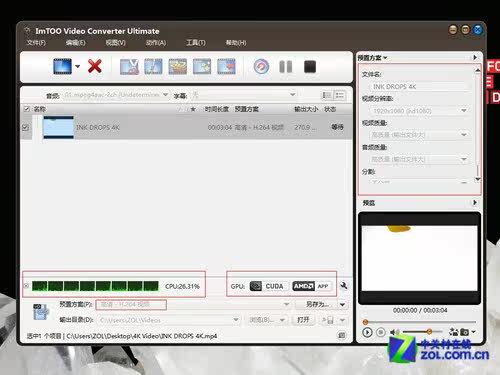
Task: Switch to the first list view icon
Action: click(x=327, y=96)
